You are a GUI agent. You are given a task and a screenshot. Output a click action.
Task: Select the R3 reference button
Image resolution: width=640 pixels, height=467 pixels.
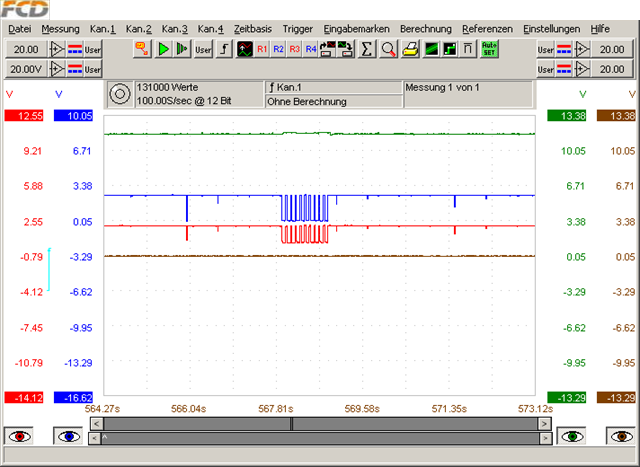(x=294, y=48)
